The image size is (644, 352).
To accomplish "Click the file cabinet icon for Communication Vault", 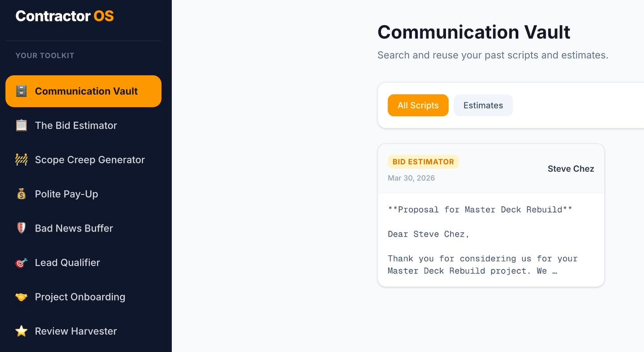I will click(x=21, y=91).
